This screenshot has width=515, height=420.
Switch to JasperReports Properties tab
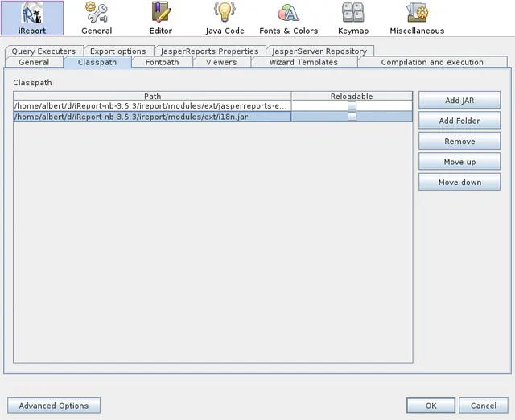209,51
